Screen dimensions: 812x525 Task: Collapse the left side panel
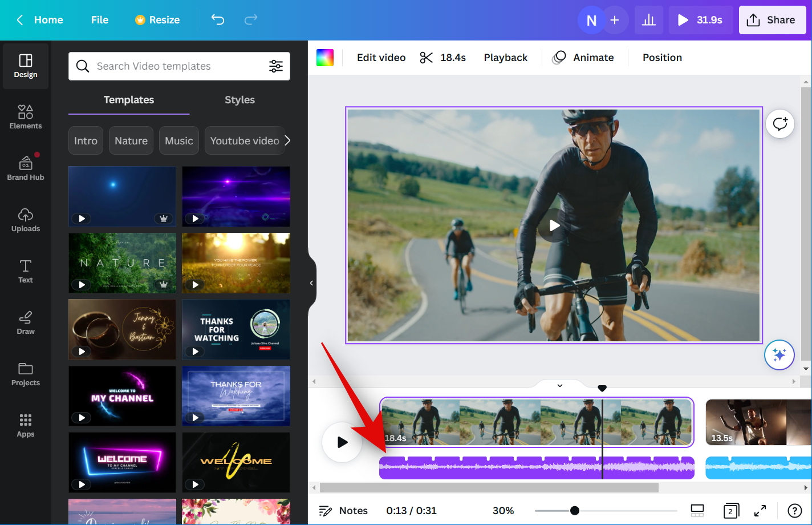click(x=311, y=283)
